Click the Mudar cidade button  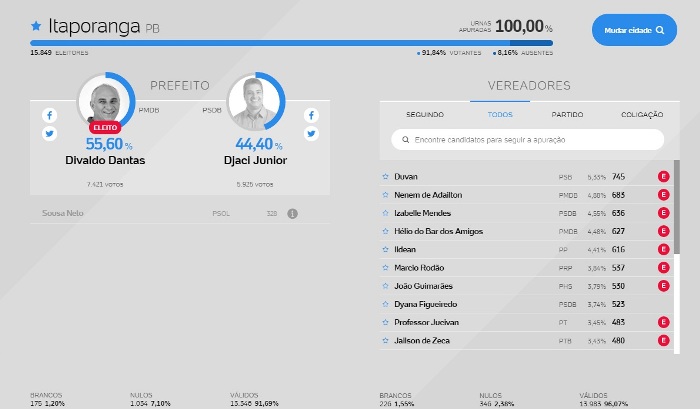(x=634, y=30)
